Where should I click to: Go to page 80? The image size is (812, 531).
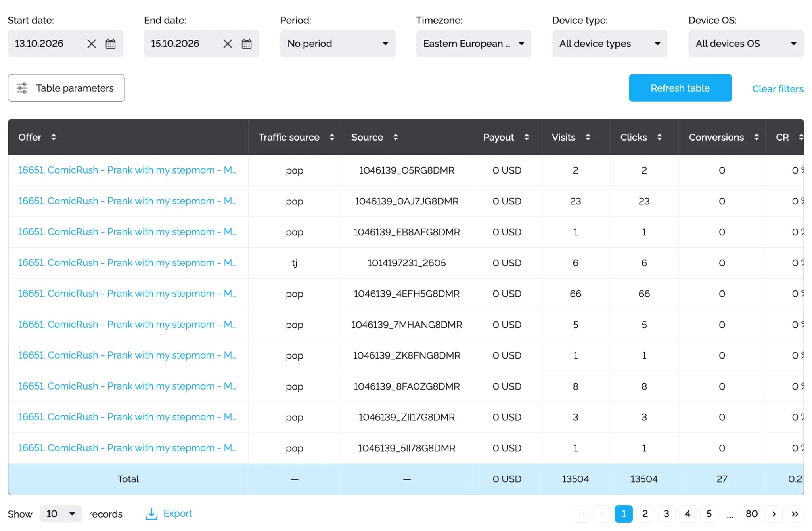click(752, 514)
